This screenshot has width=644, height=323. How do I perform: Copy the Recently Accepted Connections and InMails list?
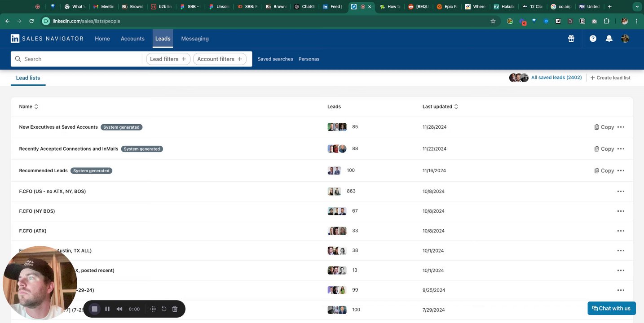click(x=604, y=148)
